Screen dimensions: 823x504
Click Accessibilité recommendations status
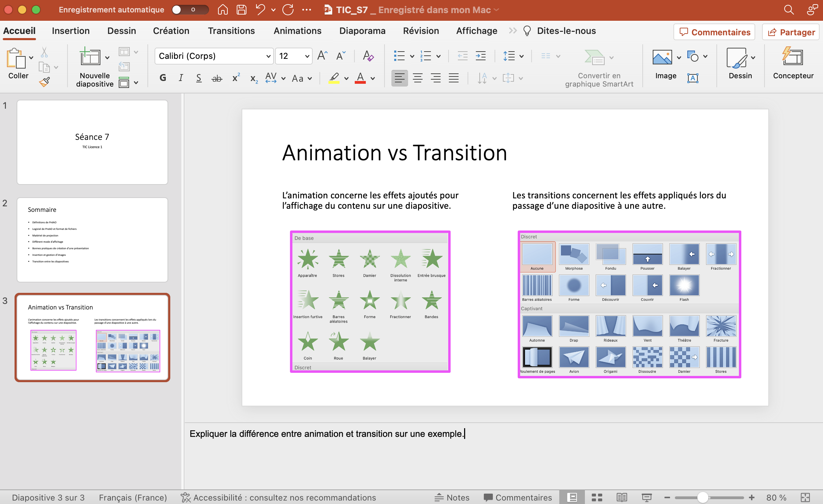[278, 497]
